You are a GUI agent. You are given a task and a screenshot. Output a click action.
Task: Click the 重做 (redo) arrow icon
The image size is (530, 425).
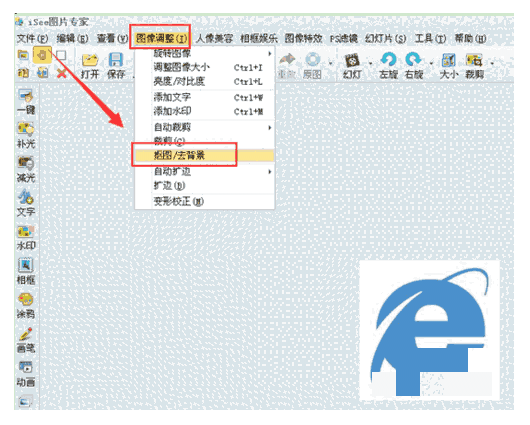[287, 60]
